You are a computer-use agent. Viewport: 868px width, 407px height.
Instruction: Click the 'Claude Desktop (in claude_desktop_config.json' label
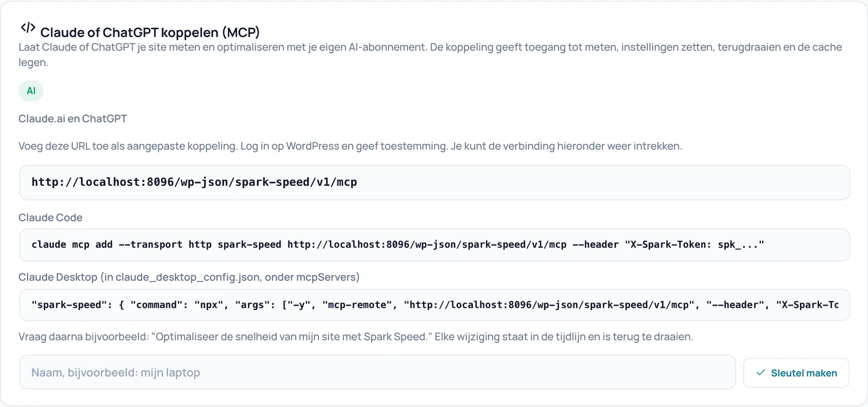click(189, 277)
